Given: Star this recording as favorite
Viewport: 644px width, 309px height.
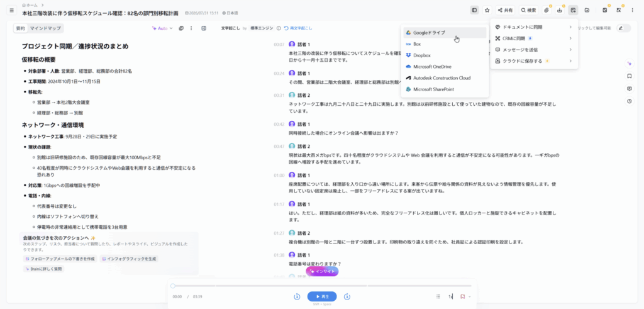Looking at the screenshot, I should click(x=487, y=10).
